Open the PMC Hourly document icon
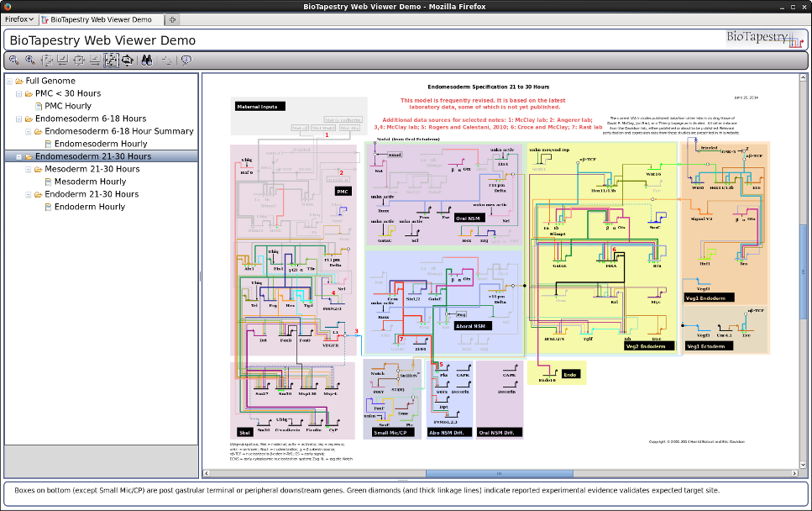 (x=38, y=107)
